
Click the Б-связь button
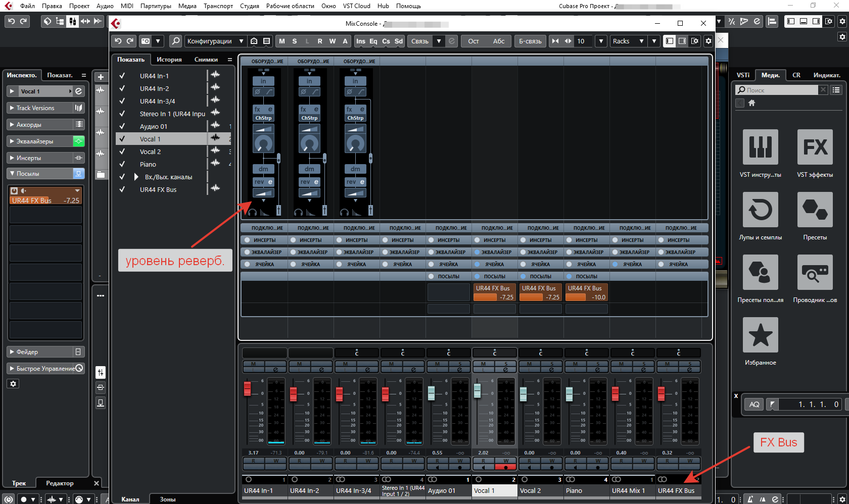(x=530, y=41)
